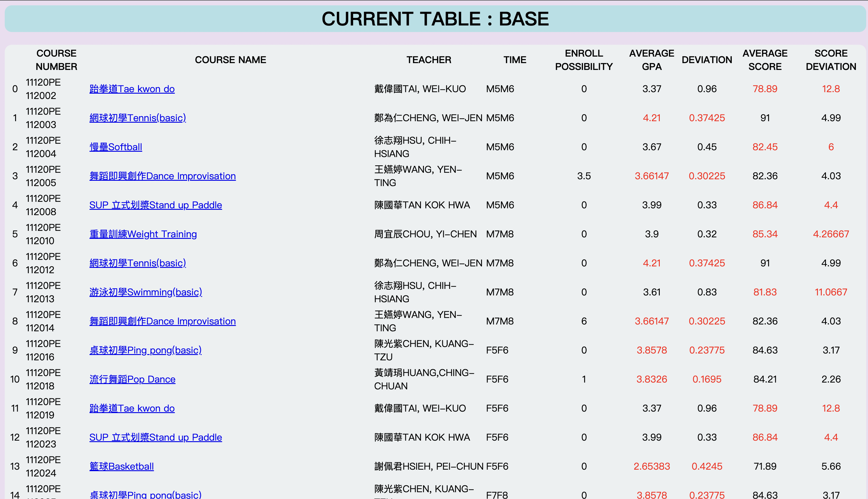Open Stand up Paddle link in row 4
868x499 pixels.
[x=156, y=205]
